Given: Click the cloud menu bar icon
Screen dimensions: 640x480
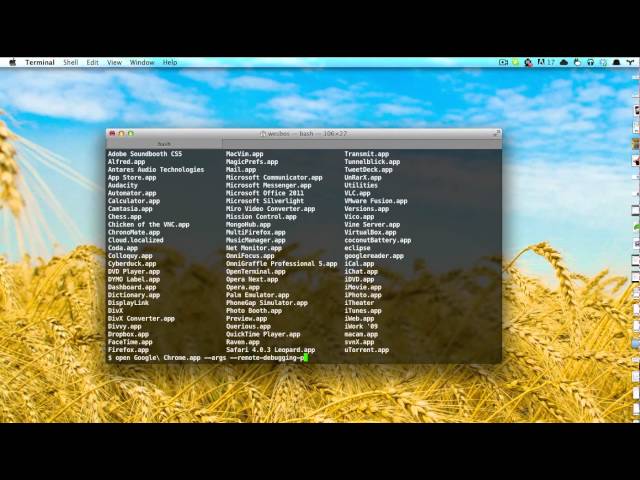Looking at the screenshot, I should 564,62.
